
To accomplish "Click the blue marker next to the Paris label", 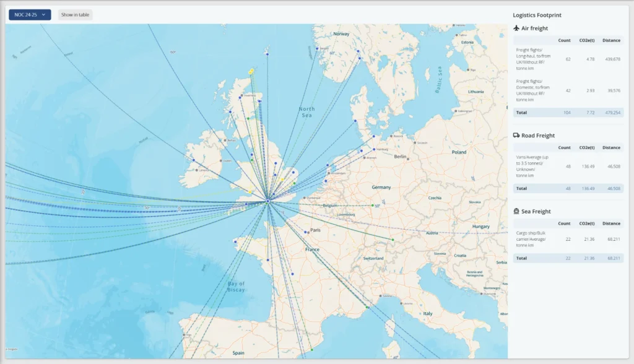I will [x=305, y=232].
